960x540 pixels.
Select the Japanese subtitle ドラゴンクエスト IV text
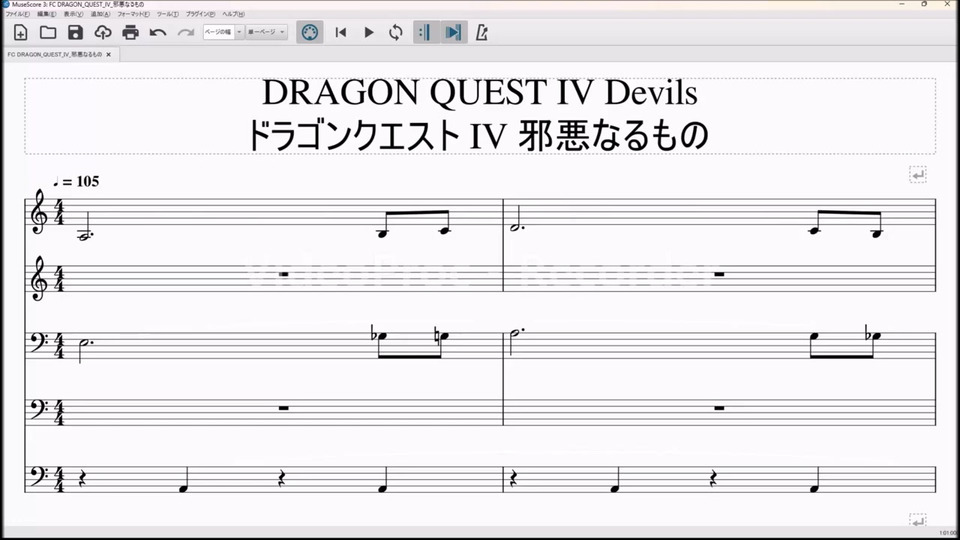[x=478, y=135]
